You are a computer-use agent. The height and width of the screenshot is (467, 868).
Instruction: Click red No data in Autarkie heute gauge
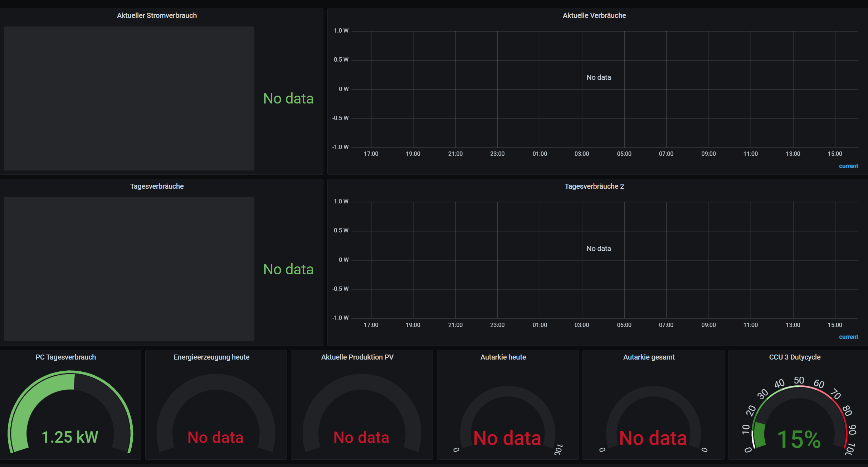pyautogui.click(x=507, y=438)
